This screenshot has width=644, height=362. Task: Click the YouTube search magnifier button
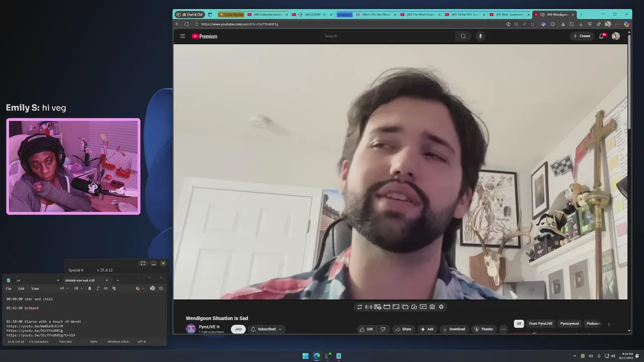click(x=463, y=36)
